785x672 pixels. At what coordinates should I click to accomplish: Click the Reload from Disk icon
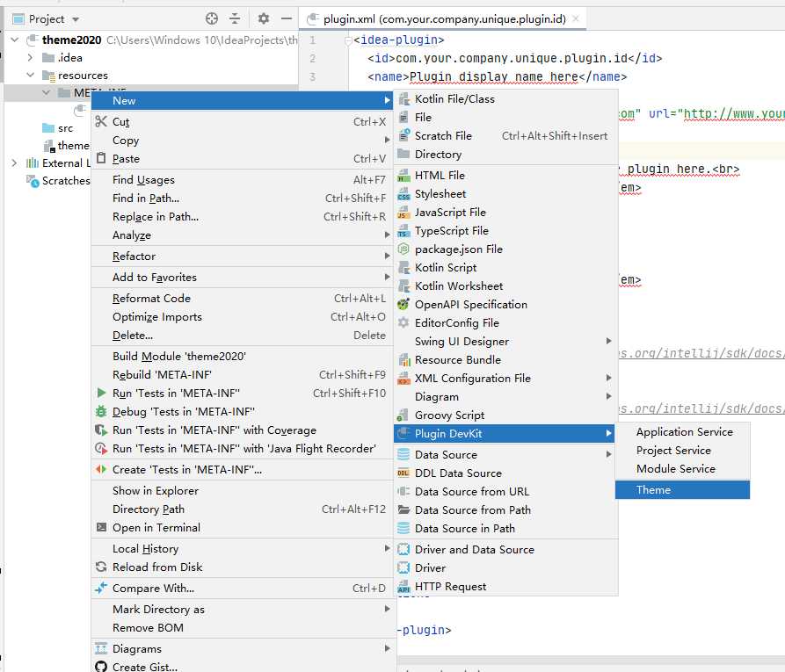101,567
